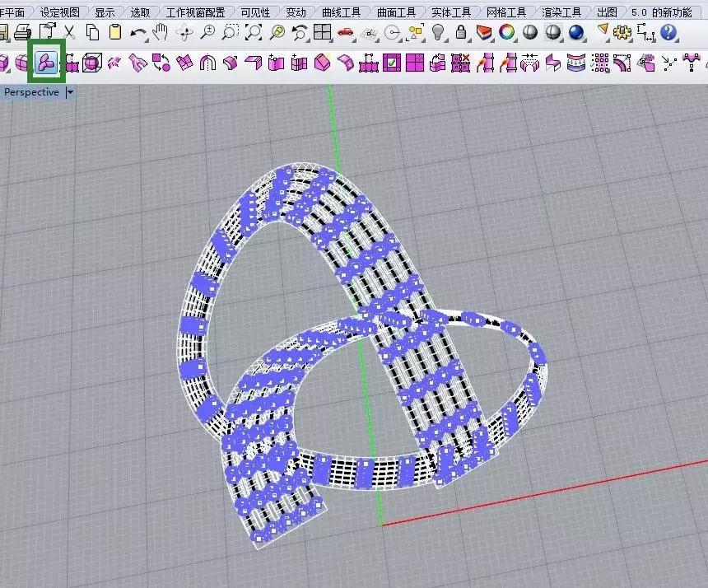Viewport: 708px width, 588px height.
Task: Open the 变动 tab
Action: tap(296, 12)
